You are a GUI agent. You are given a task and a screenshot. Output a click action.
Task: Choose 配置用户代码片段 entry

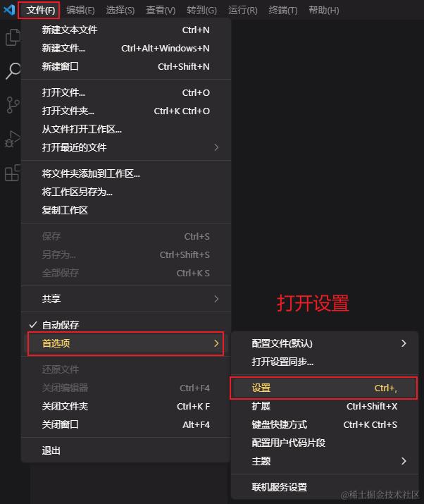pyautogui.click(x=325, y=443)
